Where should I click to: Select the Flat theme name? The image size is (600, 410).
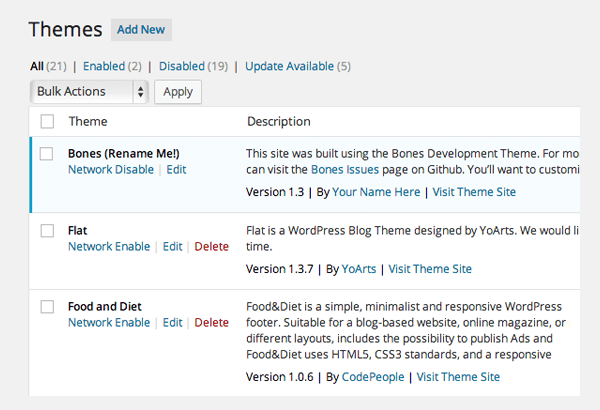click(x=78, y=230)
